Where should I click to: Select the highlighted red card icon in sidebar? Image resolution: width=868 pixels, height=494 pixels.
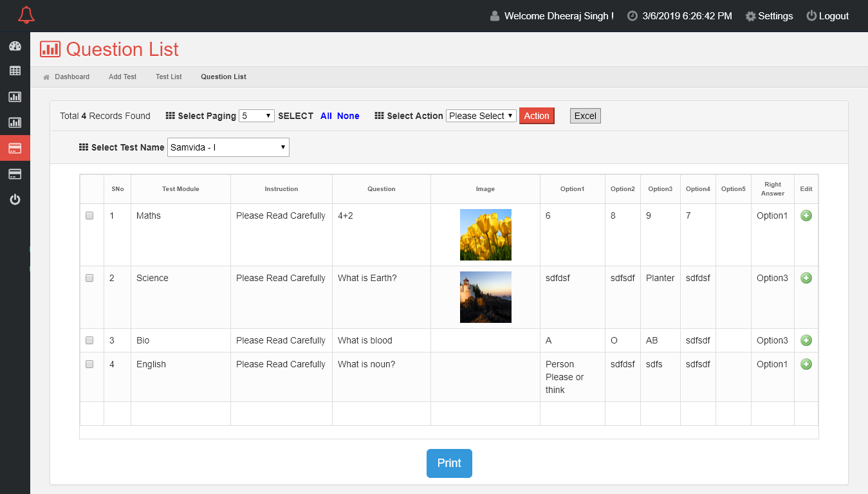pyautogui.click(x=15, y=148)
